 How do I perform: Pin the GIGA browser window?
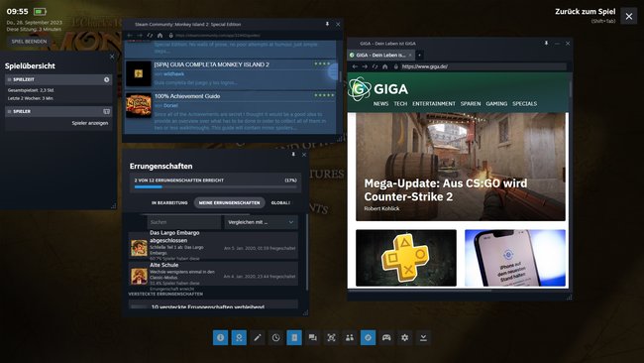pos(546,44)
